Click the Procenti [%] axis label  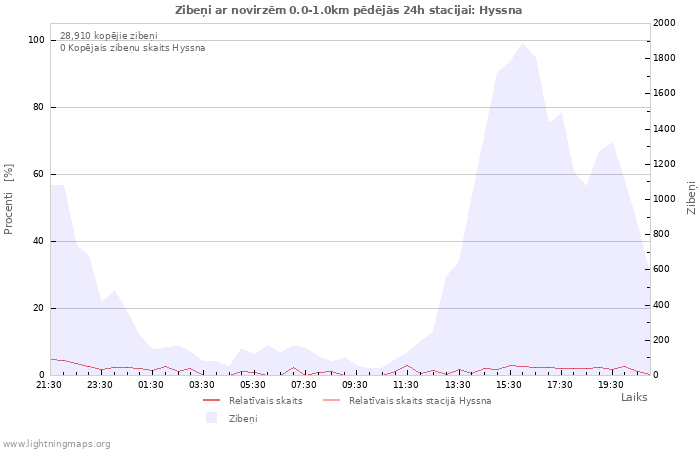tap(9, 199)
